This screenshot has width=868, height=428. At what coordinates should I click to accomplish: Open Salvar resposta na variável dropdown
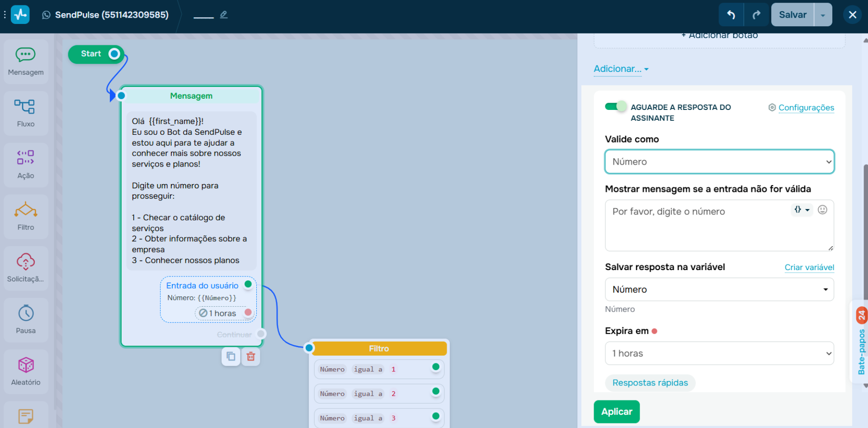719,290
